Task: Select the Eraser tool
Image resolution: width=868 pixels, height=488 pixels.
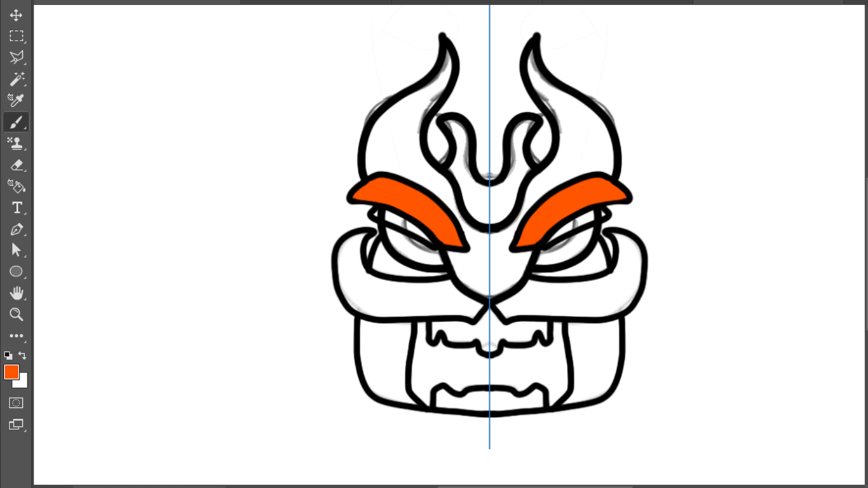Action: pyautogui.click(x=16, y=165)
